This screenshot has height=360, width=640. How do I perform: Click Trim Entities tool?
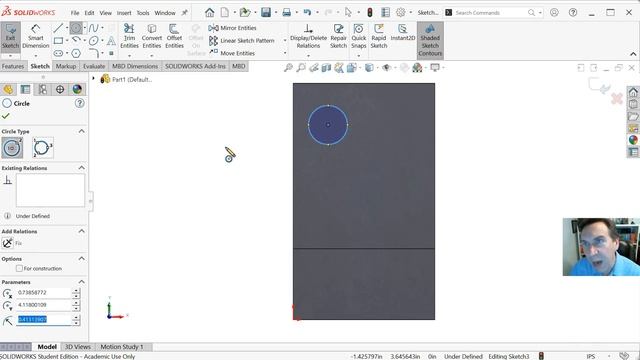pos(129,36)
